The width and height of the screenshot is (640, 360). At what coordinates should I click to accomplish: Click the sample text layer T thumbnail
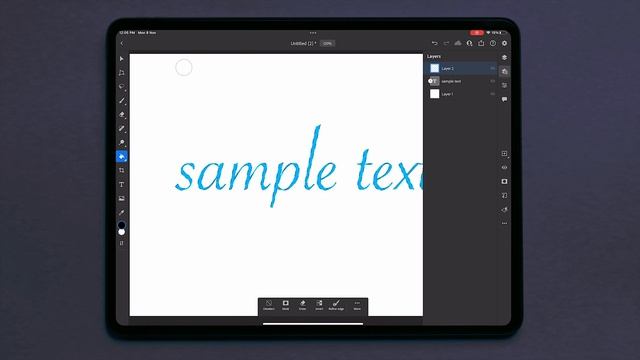click(435, 81)
